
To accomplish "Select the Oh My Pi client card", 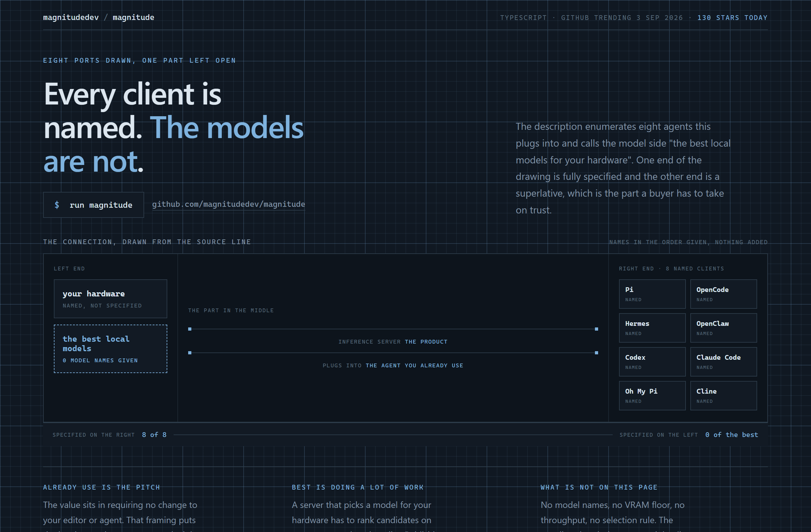I will click(652, 396).
